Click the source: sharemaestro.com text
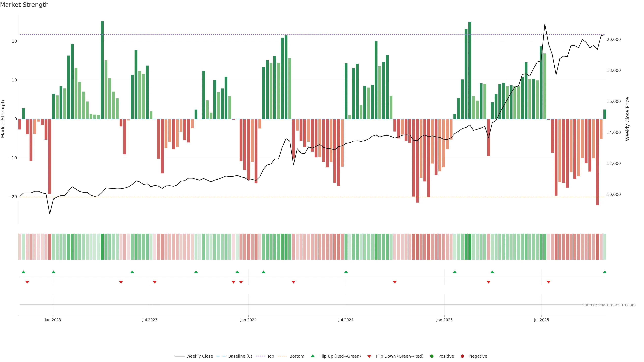 pos(609,305)
